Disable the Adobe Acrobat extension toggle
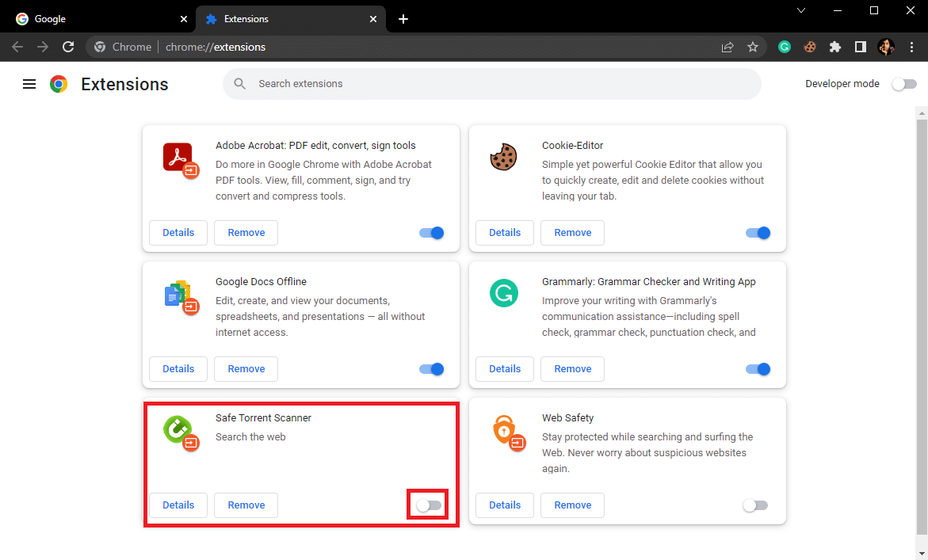The width and height of the screenshot is (928, 560). point(431,233)
